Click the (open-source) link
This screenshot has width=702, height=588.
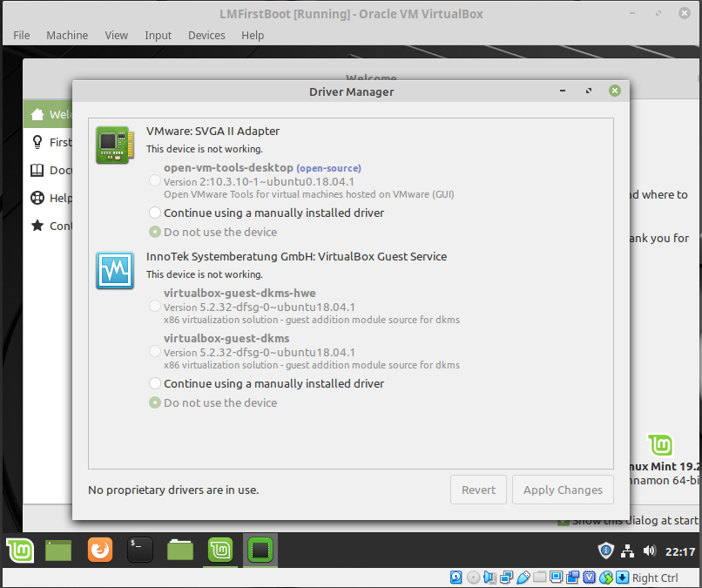pyautogui.click(x=328, y=168)
